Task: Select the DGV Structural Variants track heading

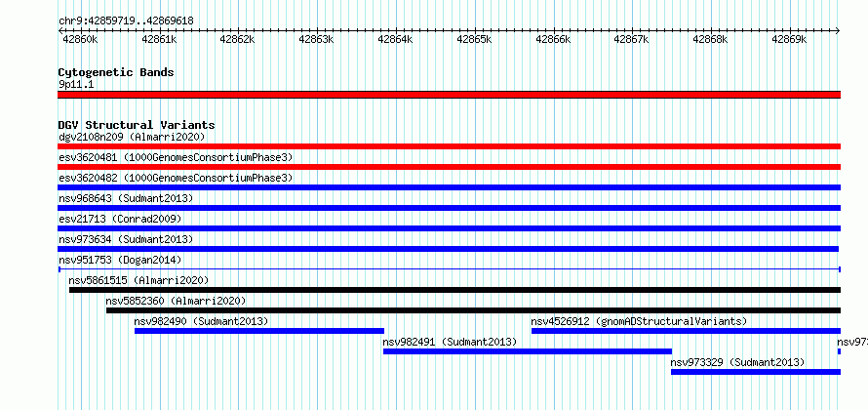Action: pos(137,125)
